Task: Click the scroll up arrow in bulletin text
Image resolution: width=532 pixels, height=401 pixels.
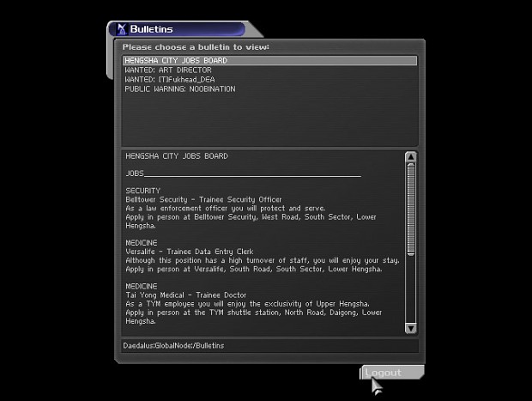Action: click(x=410, y=157)
